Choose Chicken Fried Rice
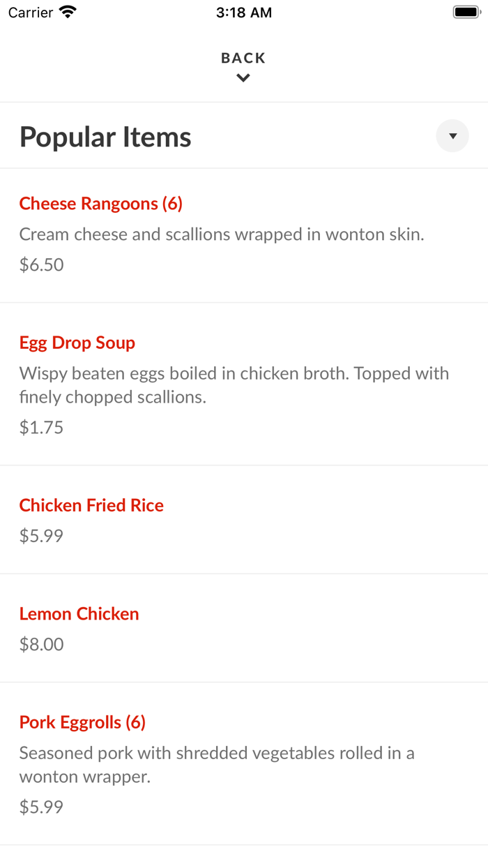488x868 pixels. coord(91,505)
